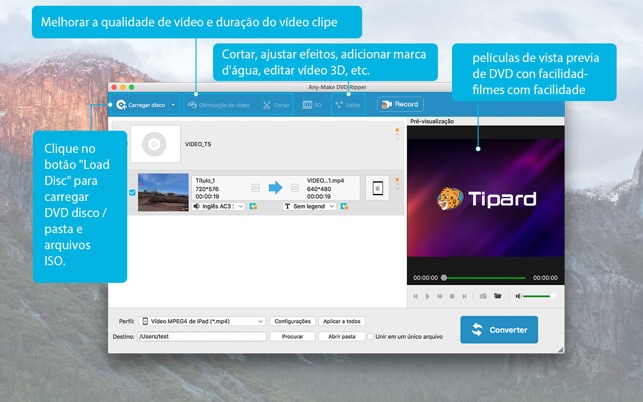Click the blue conversion arrow icon

coord(275,188)
